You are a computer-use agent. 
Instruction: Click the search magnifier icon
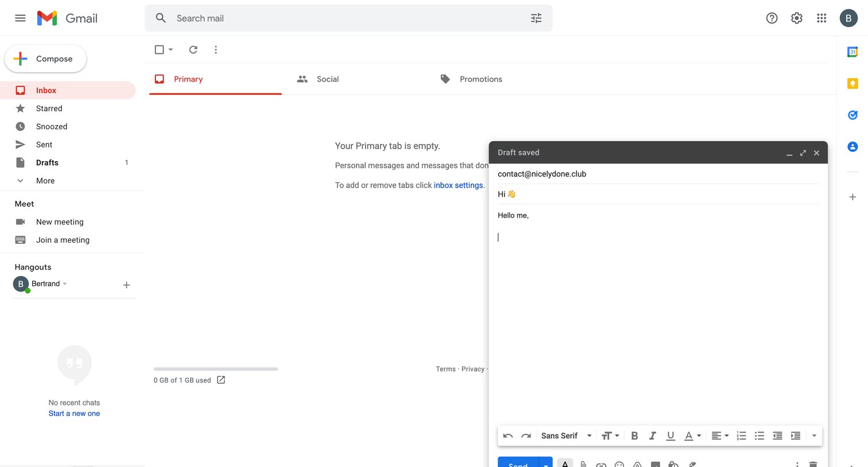[161, 18]
